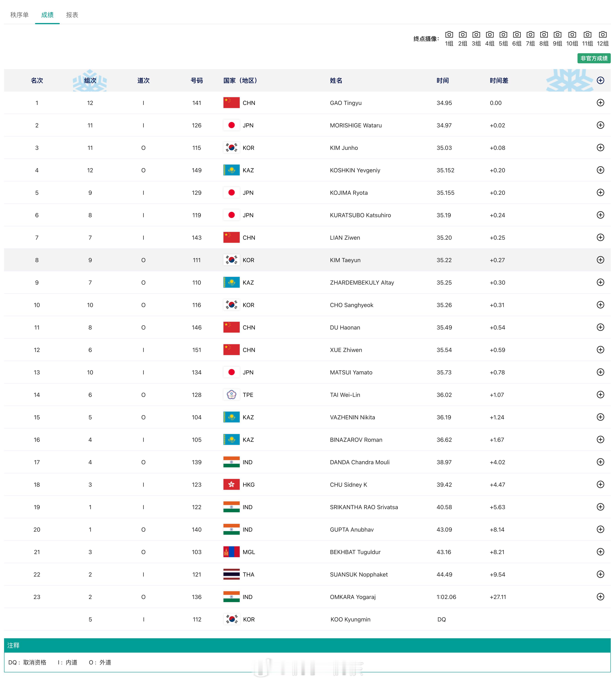Click the name KOO Kyungmin

[x=350, y=619]
